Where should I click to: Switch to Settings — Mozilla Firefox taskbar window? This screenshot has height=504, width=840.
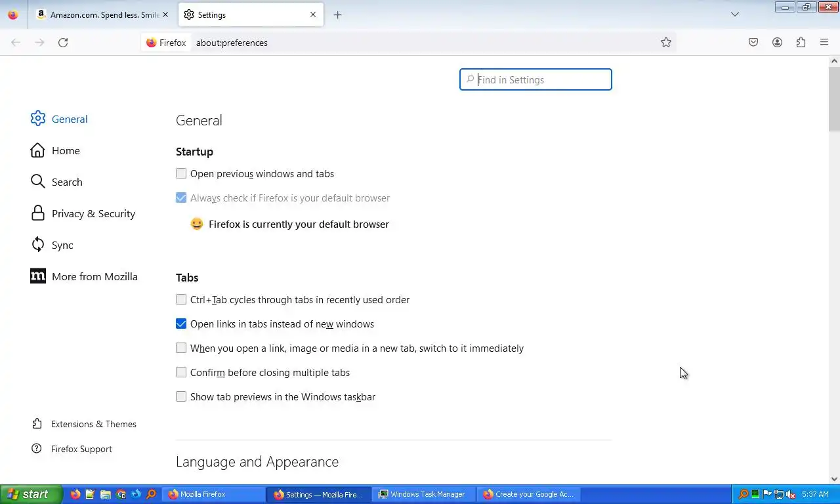coord(319,494)
